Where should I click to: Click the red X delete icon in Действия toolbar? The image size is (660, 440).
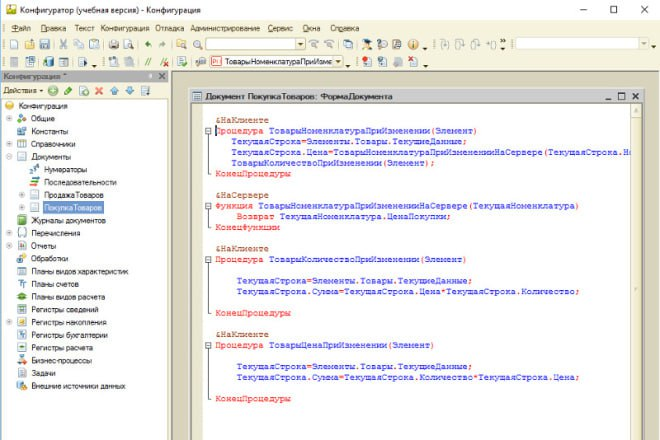pyautogui.click(x=99, y=91)
